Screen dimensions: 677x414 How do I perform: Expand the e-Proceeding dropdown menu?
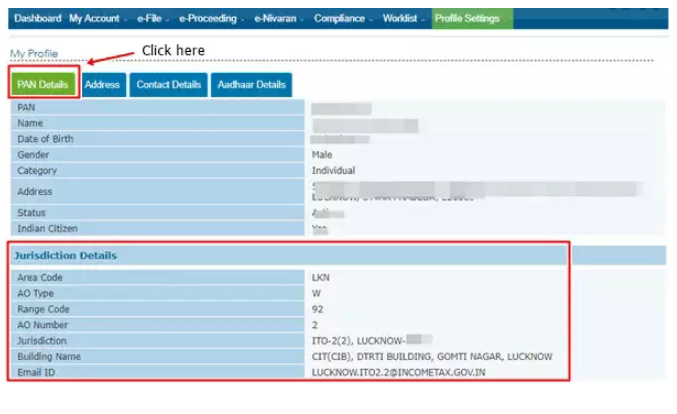212,18
